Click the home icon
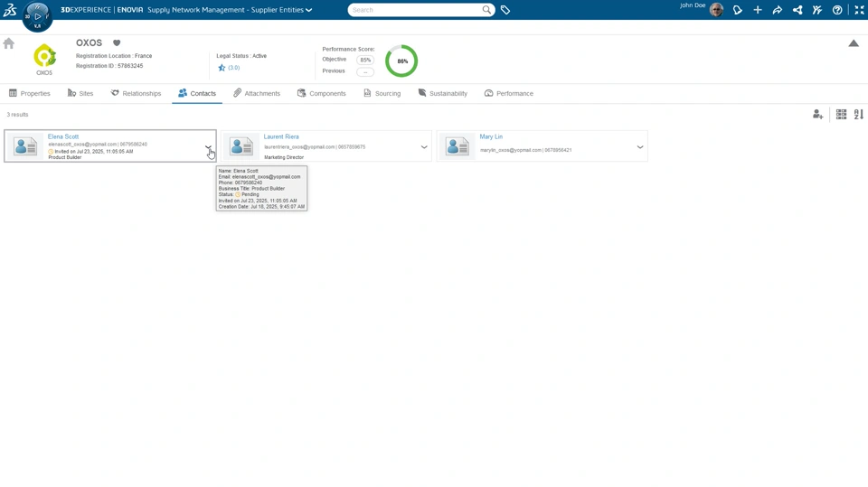 point(9,43)
